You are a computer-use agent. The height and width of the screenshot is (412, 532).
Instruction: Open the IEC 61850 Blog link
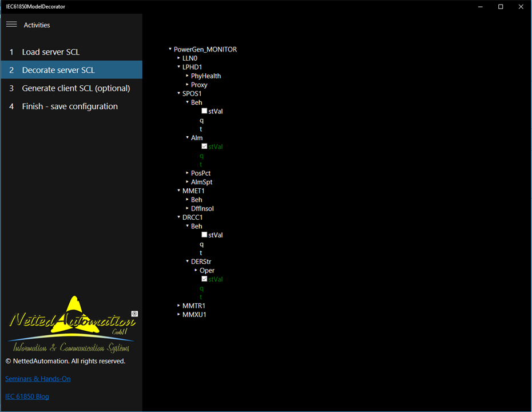[x=27, y=397]
